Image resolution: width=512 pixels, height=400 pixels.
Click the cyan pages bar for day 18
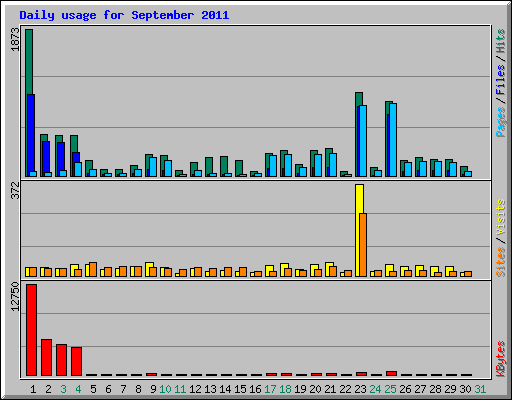[288, 165]
